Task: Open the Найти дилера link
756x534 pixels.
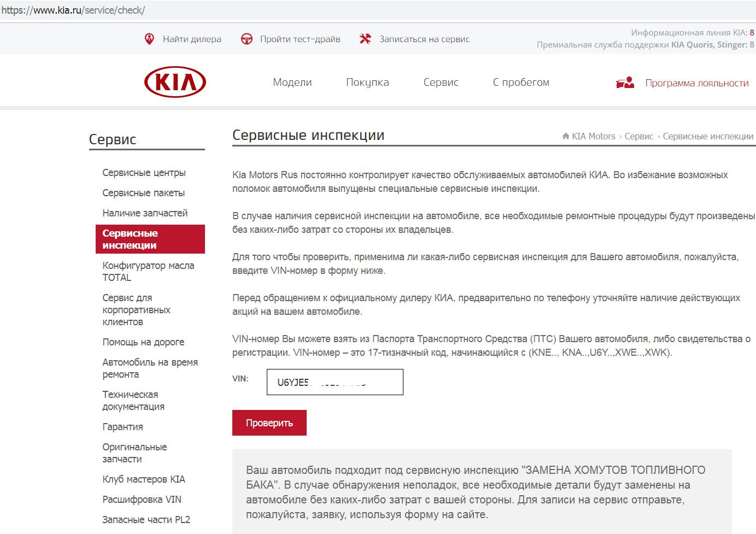Action: [192, 39]
